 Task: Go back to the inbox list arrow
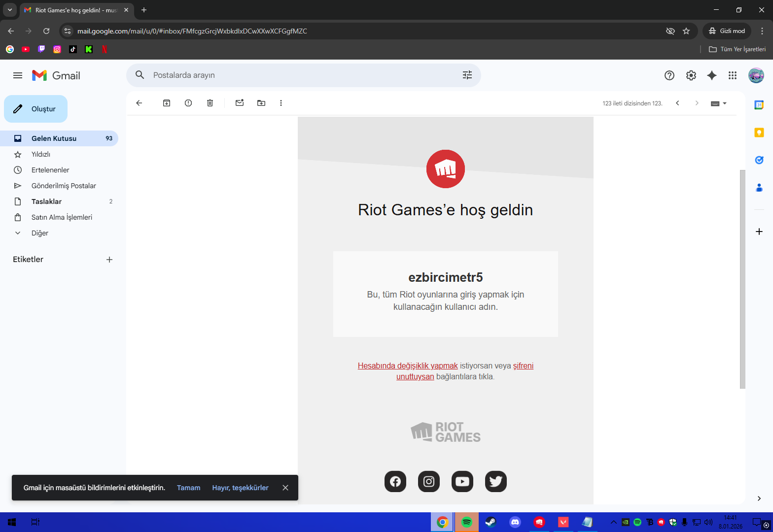pyautogui.click(x=139, y=103)
